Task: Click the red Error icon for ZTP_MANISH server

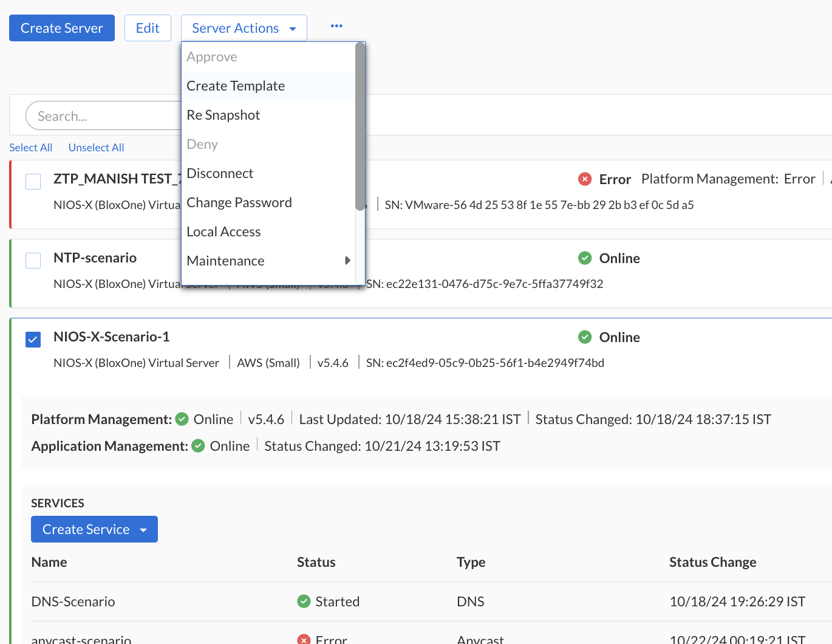Action: tap(584, 179)
